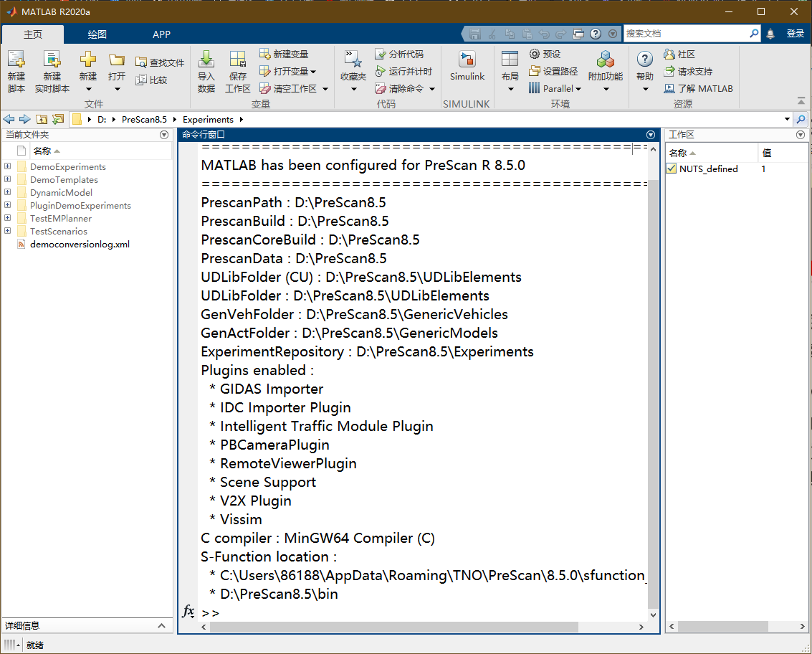Screen dimensions: 812x654
Task: Switch to the APP tab
Action: click(161, 34)
